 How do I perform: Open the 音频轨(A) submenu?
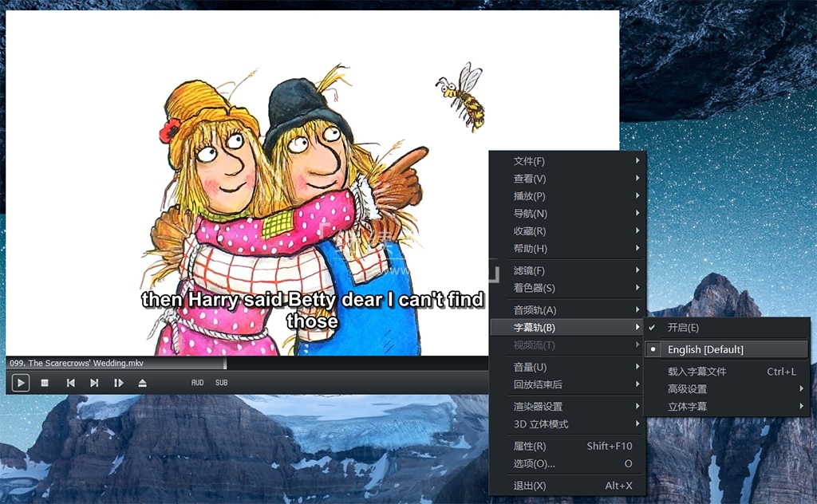535,310
